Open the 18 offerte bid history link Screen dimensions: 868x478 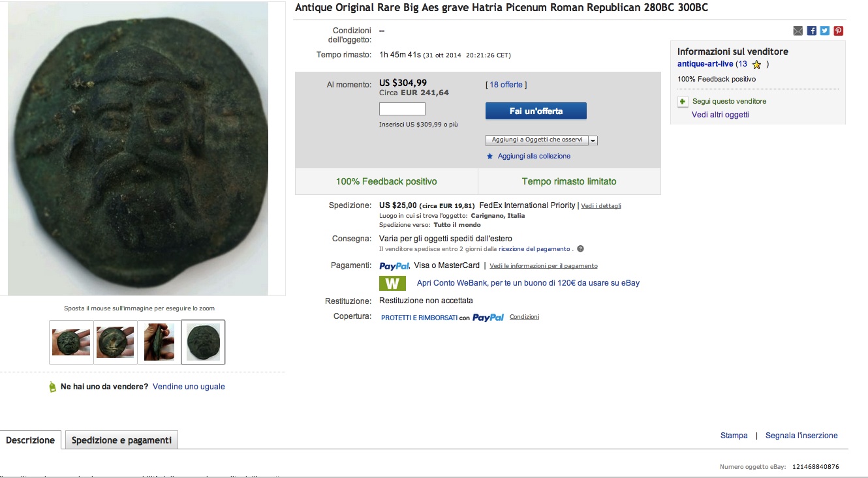[506, 85]
